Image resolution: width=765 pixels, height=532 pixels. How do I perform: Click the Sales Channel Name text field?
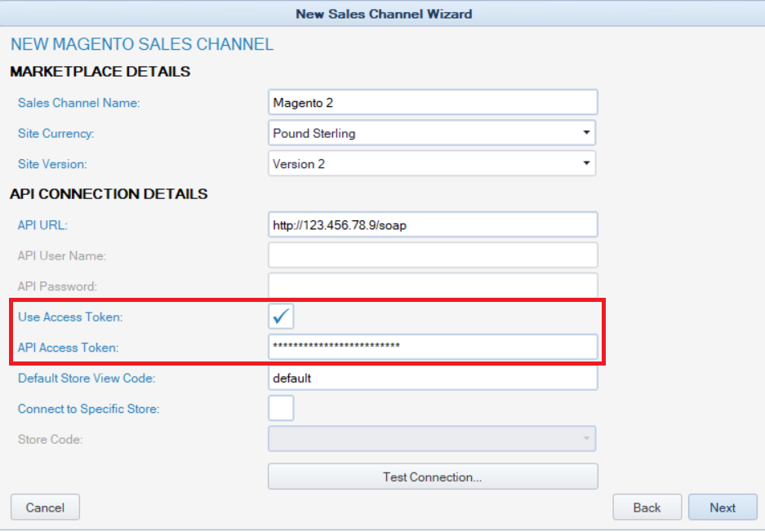(433, 103)
